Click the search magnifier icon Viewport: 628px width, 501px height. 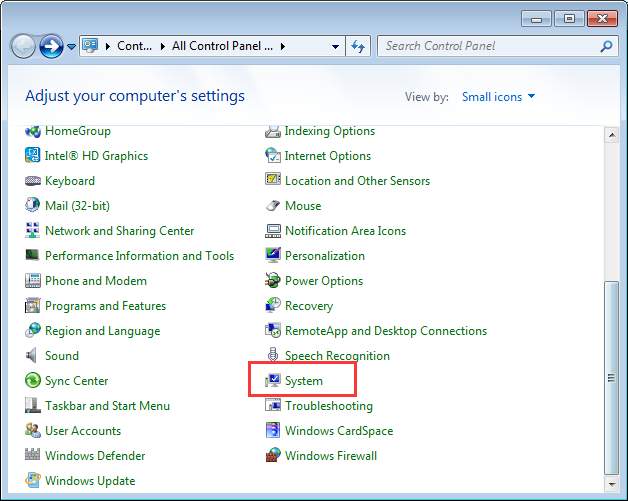(606, 46)
